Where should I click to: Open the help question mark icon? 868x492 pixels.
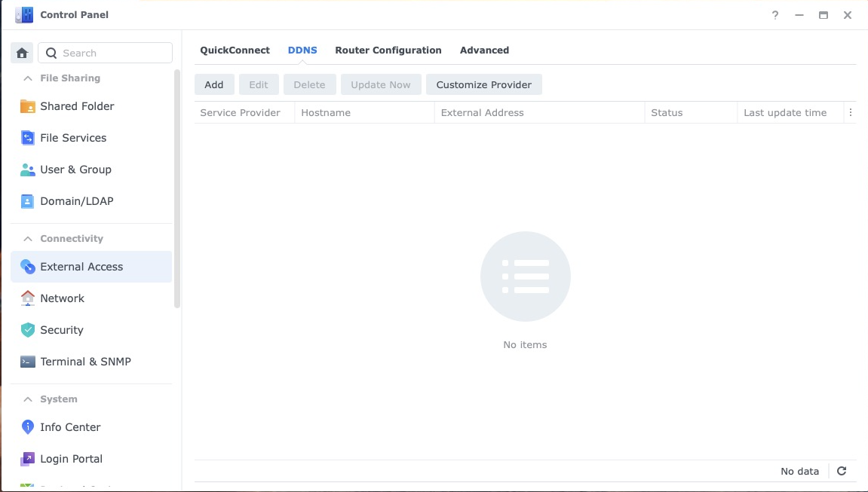775,16
